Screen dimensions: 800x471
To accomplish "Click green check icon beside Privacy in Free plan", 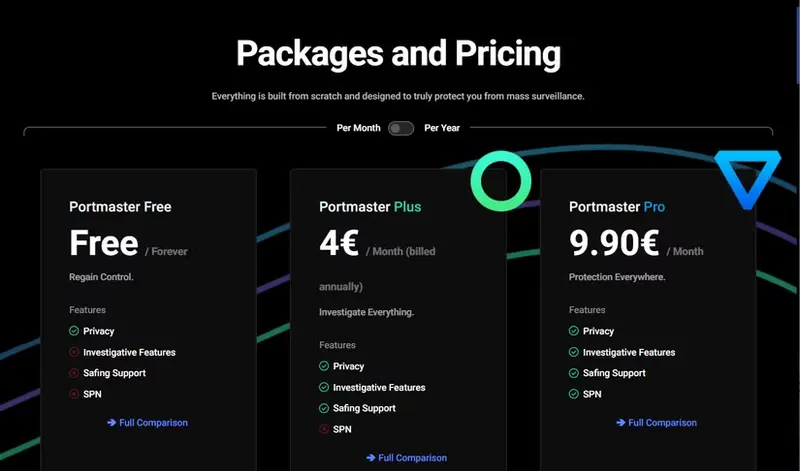I will [74, 331].
